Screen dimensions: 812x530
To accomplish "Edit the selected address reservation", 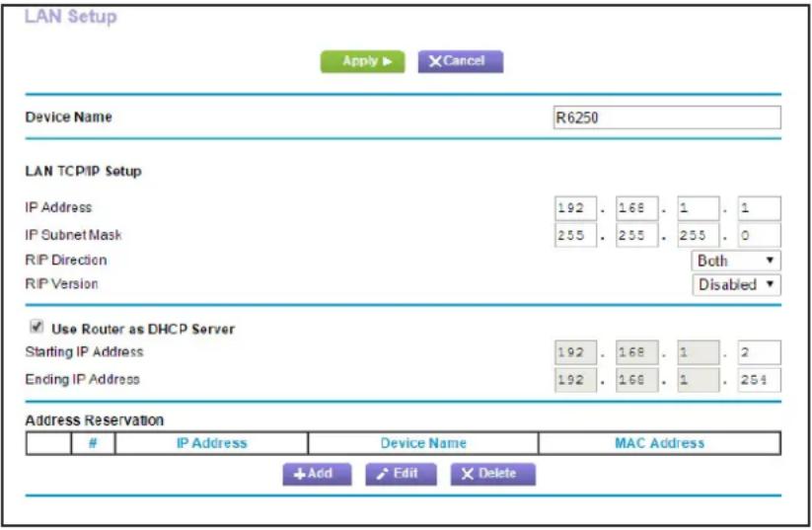I will (x=401, y=474).
